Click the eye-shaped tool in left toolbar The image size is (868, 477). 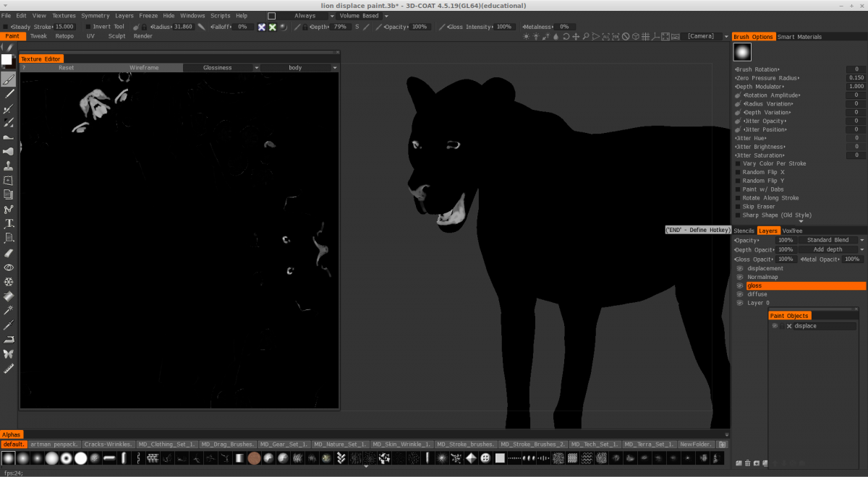9,267
